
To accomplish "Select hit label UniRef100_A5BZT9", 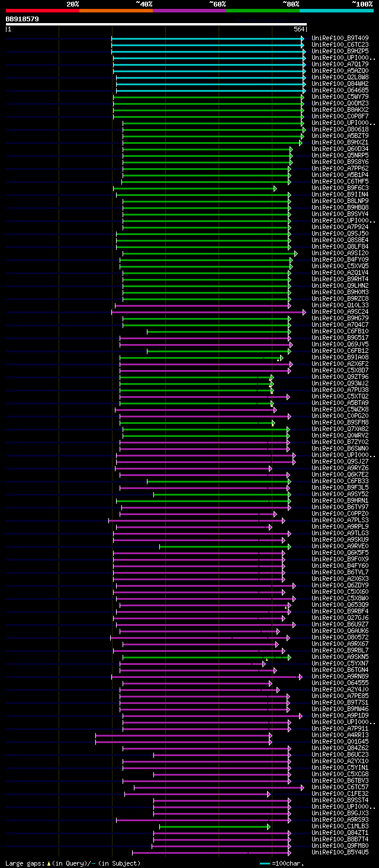I will 340,136.
